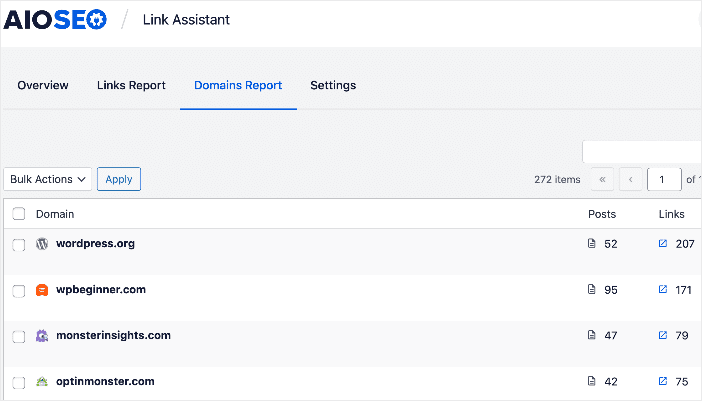Click the wordpress.org favicon
Viewport: 702px width, 401px height.
coord(42,244)
